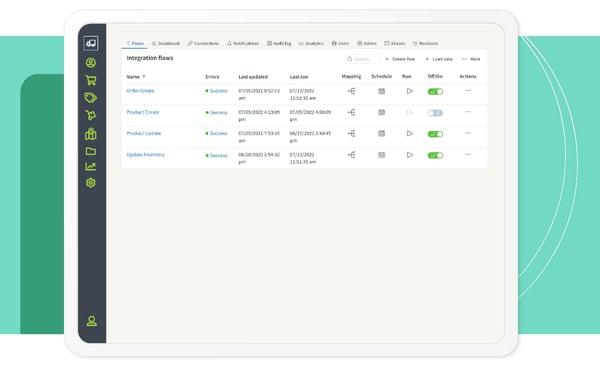600x386 pixels.
Task: Open the schedule calendar for Product Create
Action: click(382, 112)
